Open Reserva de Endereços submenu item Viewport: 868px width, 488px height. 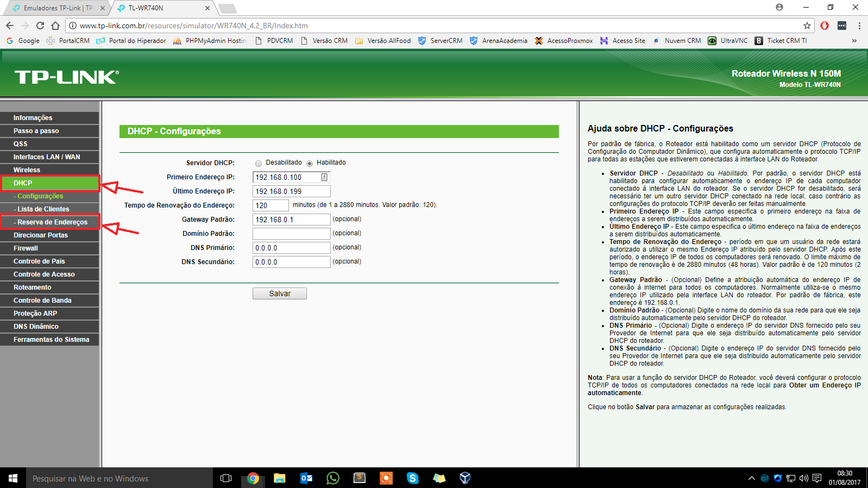[52, 222]
